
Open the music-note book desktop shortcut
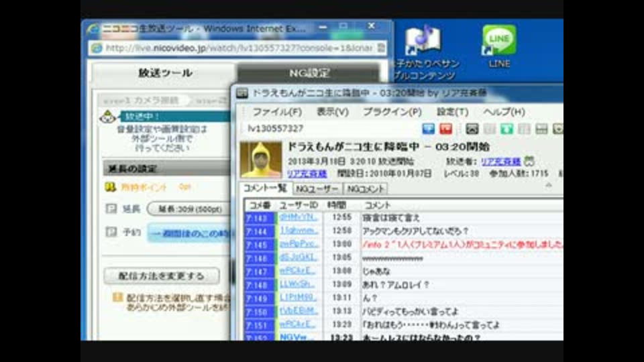pos(423,52)
